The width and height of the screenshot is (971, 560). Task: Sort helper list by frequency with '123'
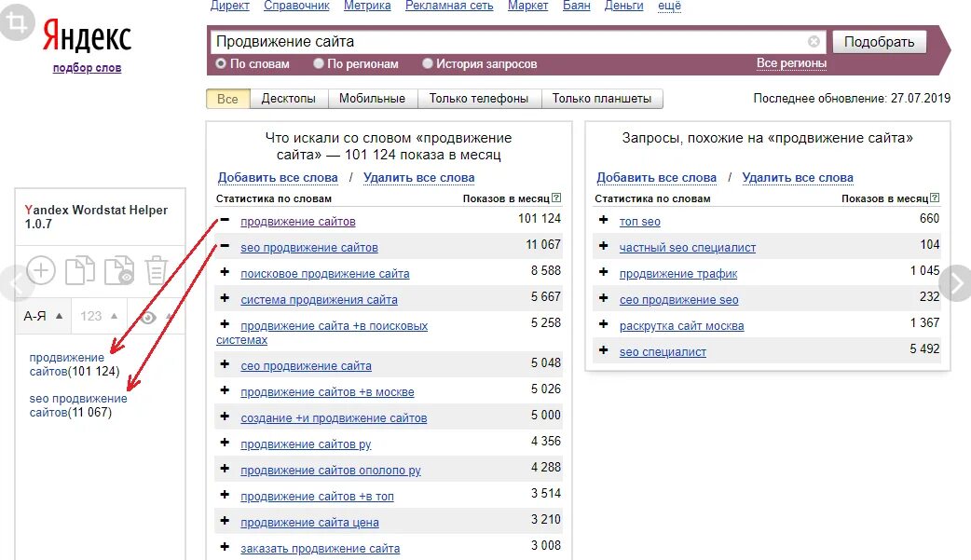click(x=99, y=316)
